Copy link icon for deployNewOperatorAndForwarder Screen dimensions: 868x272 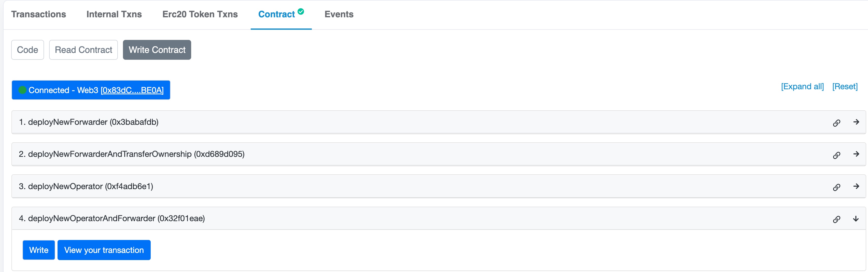[836, 219]
